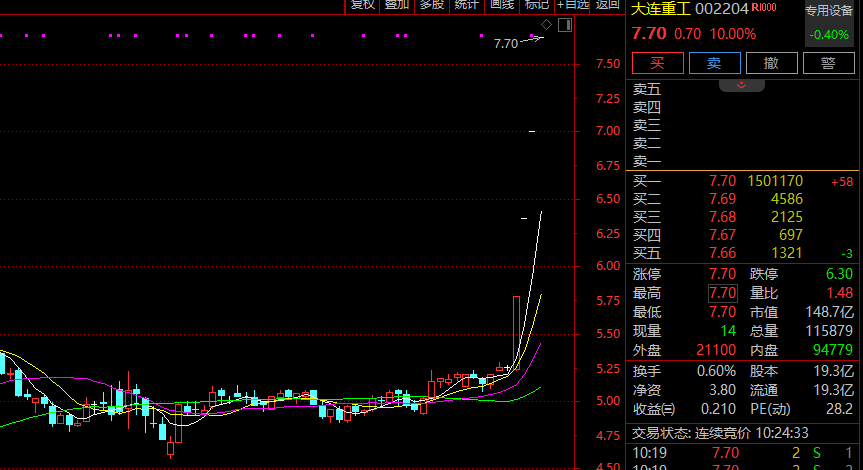
Task: Click the 7.50 price axis label
Action: tap(608, 64)
